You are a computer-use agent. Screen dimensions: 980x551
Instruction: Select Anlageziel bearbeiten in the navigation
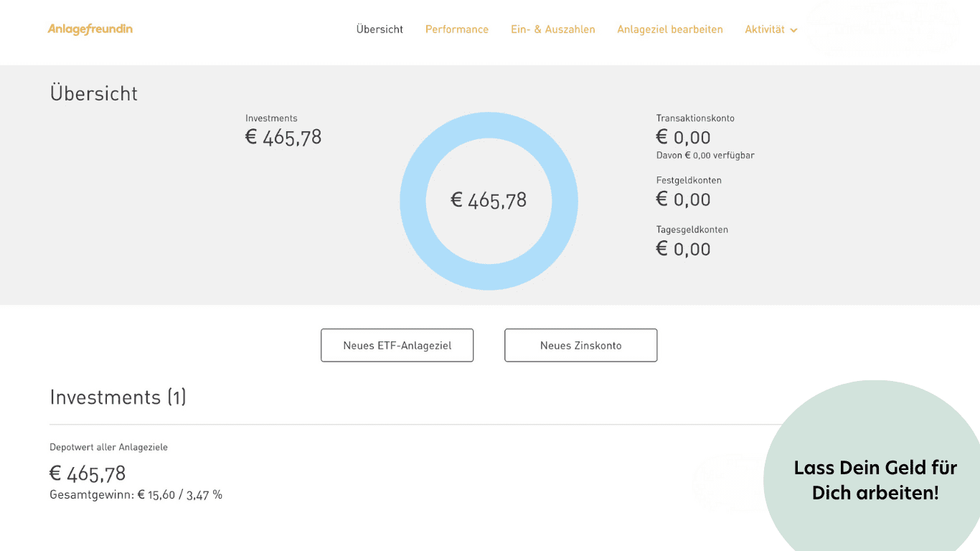669,29
